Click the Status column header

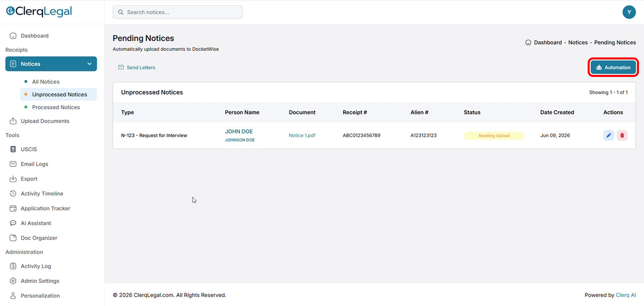click(472, 112)
